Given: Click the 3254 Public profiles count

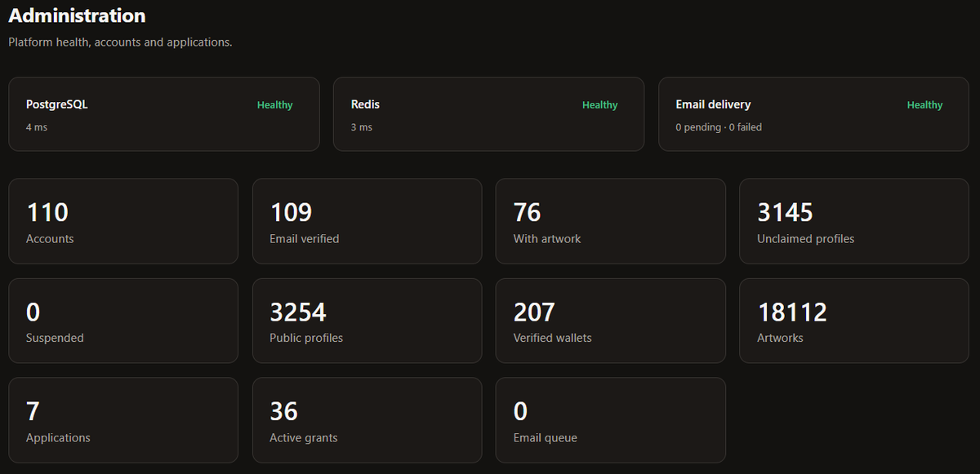Looking at the screenshot, I should point(298,312).
